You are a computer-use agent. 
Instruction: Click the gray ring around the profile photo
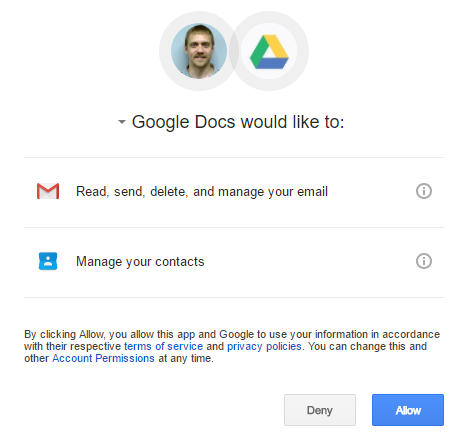[165, 51]
